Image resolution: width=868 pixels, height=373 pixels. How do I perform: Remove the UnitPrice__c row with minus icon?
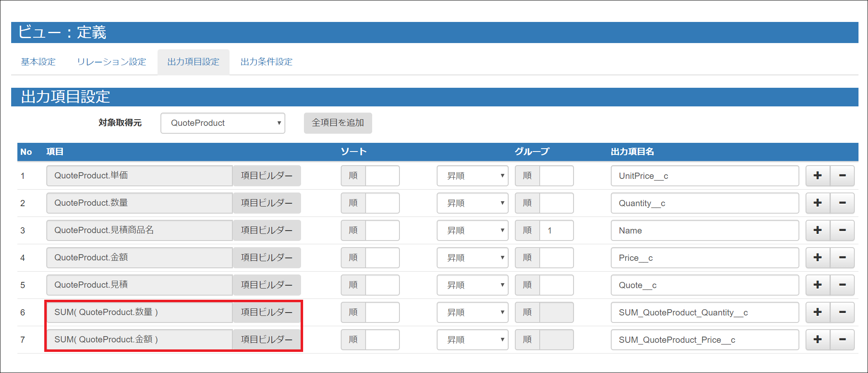point(842,176)
